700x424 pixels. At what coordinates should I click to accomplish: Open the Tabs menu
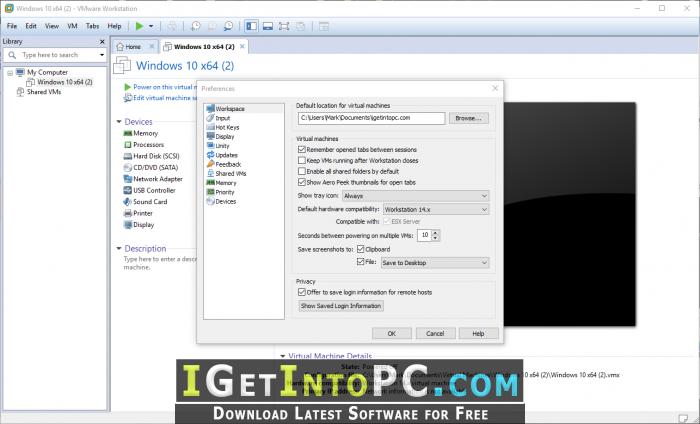coord(92,26)
